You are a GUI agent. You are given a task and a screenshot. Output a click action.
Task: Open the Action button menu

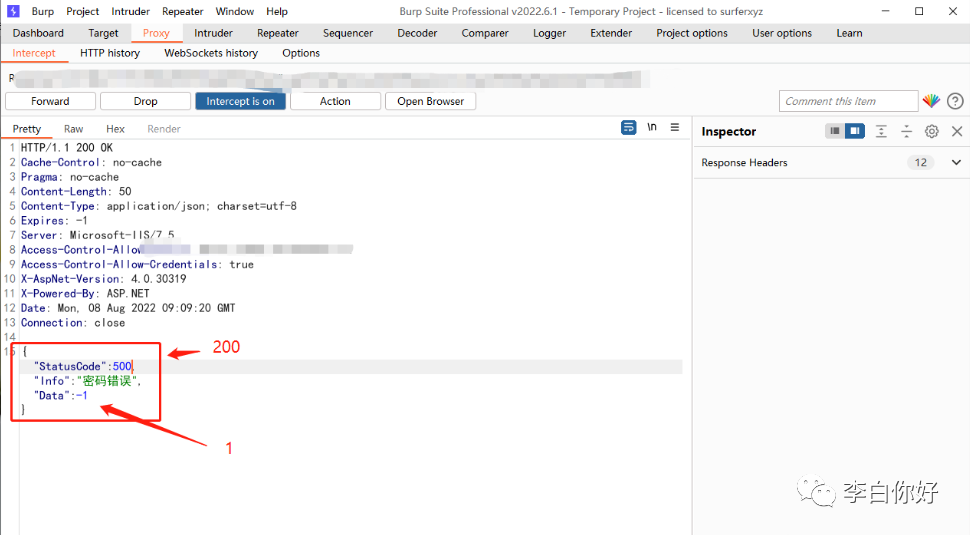[335, 101]
